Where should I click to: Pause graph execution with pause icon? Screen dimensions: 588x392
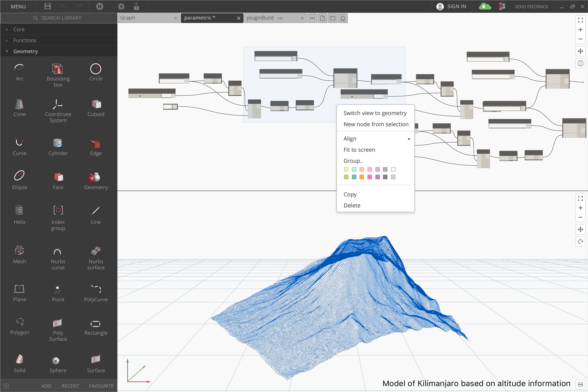click(x=100, y=6)
